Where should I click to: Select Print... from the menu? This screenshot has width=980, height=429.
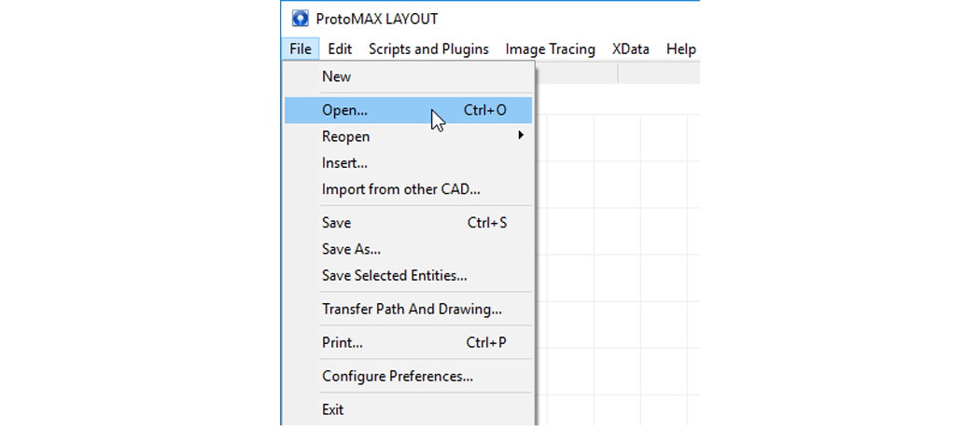343,342
